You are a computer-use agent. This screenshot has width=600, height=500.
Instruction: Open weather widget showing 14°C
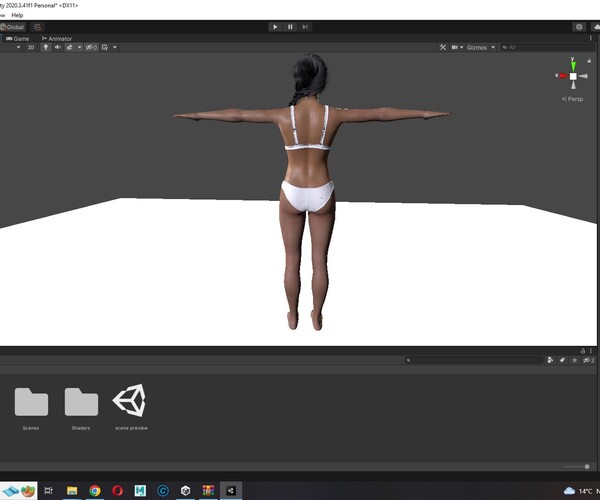(x=581, y=491)
